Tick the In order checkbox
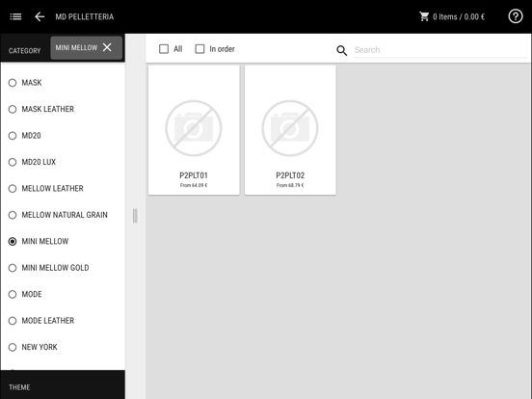Screen dimensions: 532x399 199,49
